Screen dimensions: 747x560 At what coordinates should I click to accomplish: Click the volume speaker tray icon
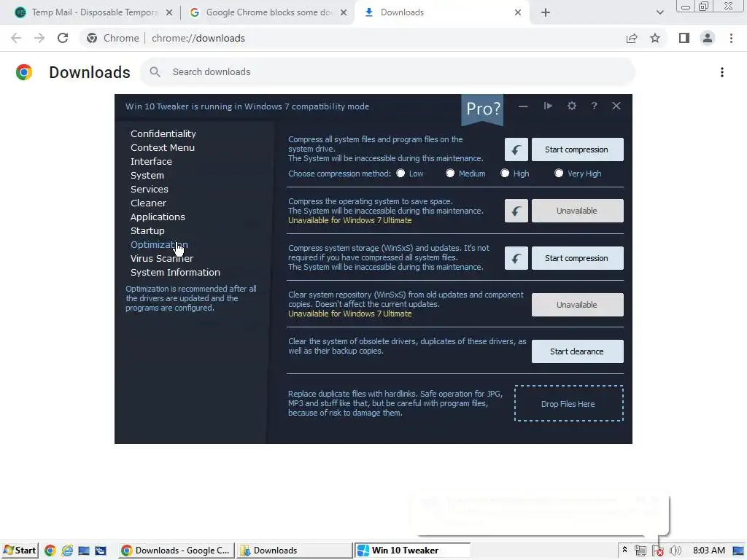(675, 551)
